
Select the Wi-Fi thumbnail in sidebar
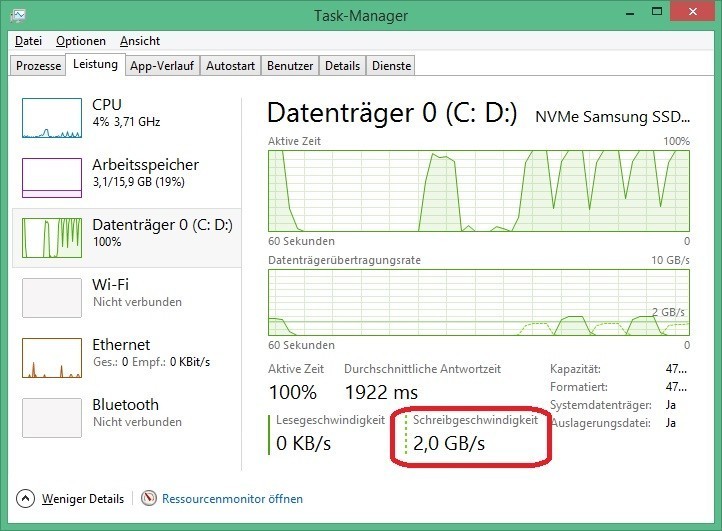click(x=52, y=298)
